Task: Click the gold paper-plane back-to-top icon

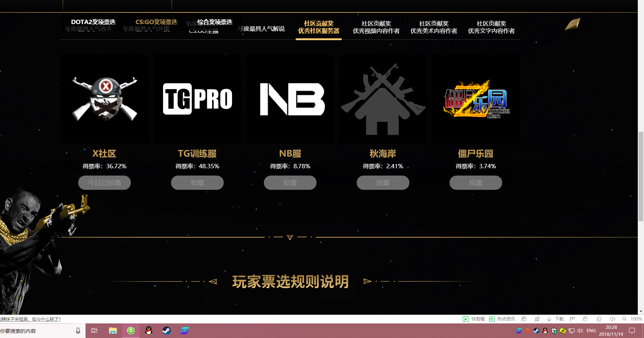Action: (x=572, y=23)
